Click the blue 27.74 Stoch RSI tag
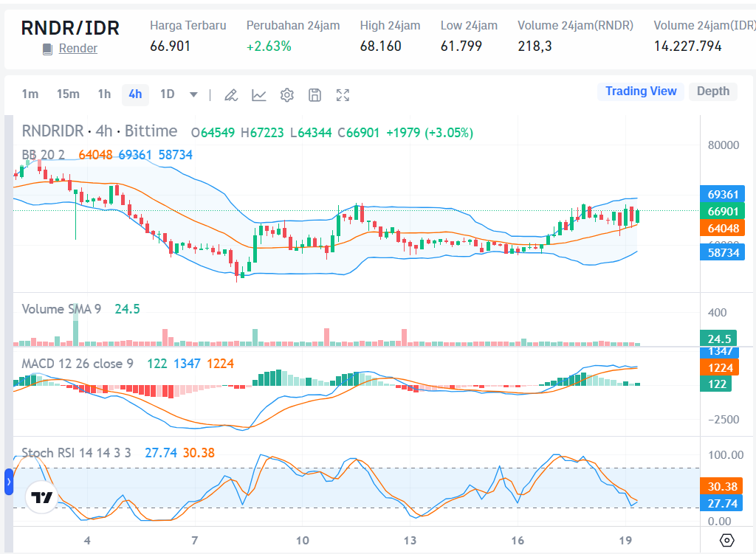 pos(722,503)
